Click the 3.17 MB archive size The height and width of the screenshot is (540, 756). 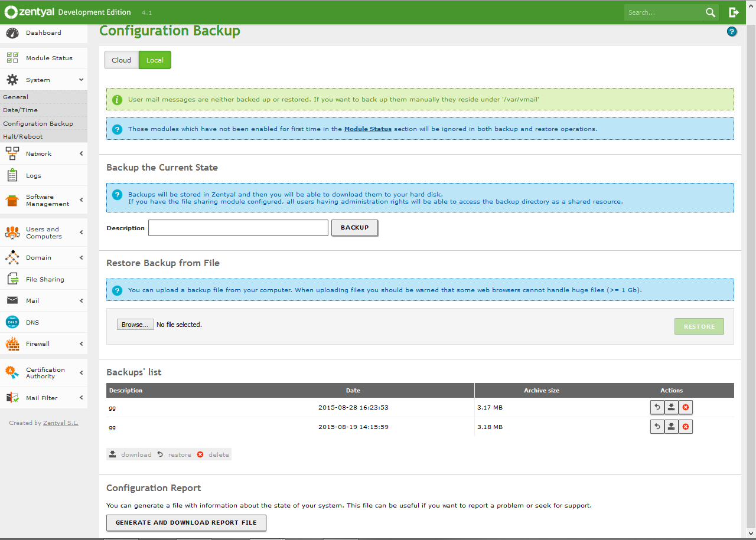point(490,408)
